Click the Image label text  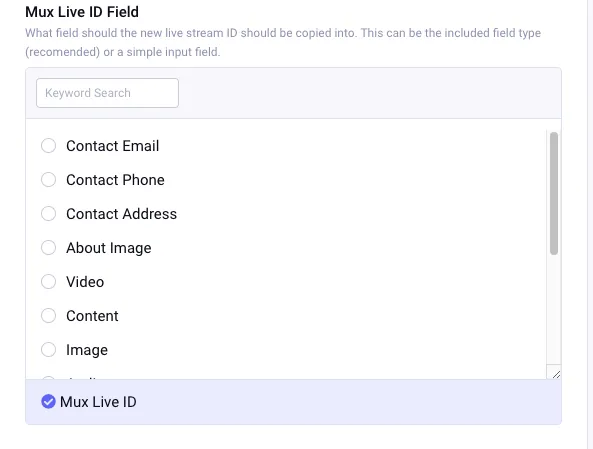point(87,350)
